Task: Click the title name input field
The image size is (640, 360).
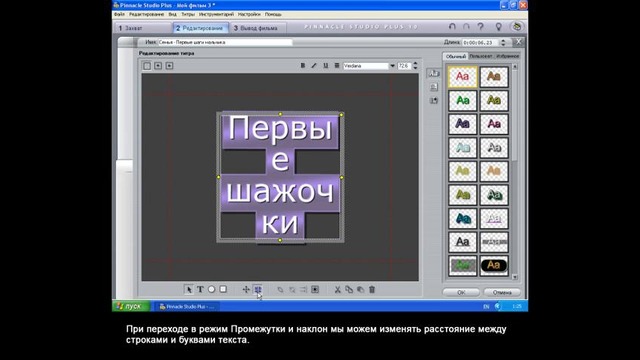Action: point(225,42)
